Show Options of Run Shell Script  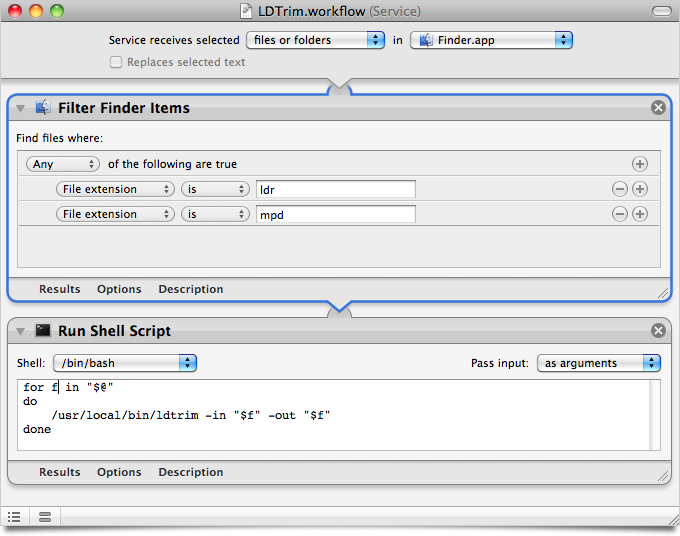point(119,472)
